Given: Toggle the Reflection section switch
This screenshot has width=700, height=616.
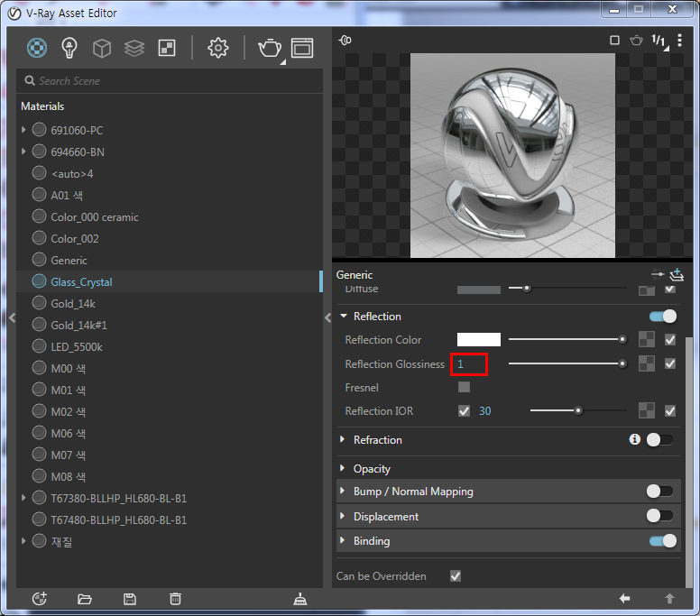Looking at the screenshot, I should 663,317.
